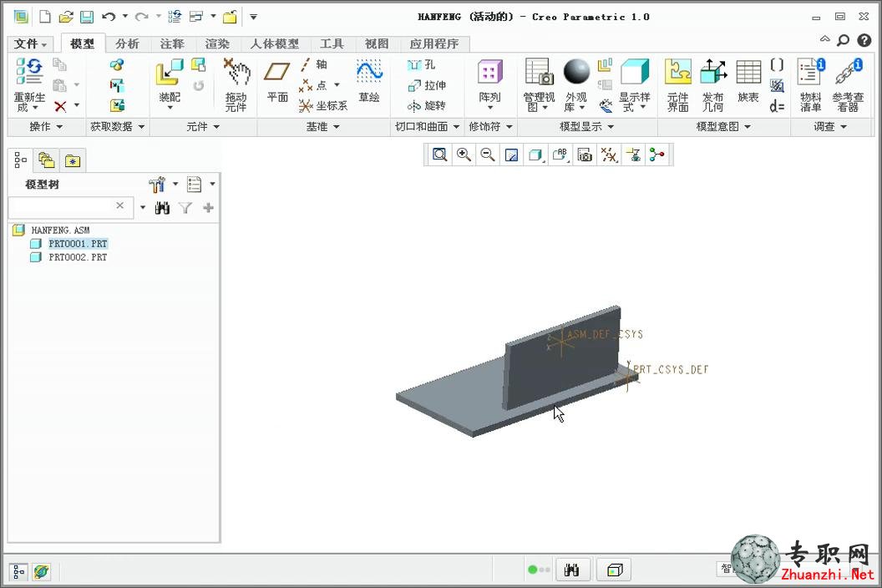The height and width of the screenshot is (588, 882).
Task: Click the regenerate icon in quick access toolbar
Action: [x=175, y=17]
